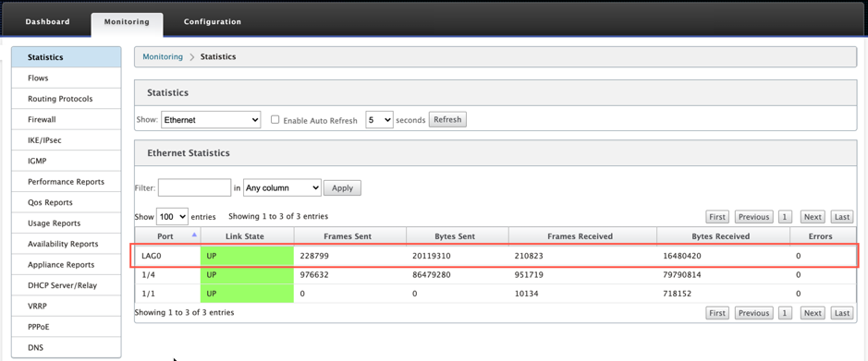The image size is (868, 361).
Task: Open DNS in the sidebar
Action: pos(67,348)
